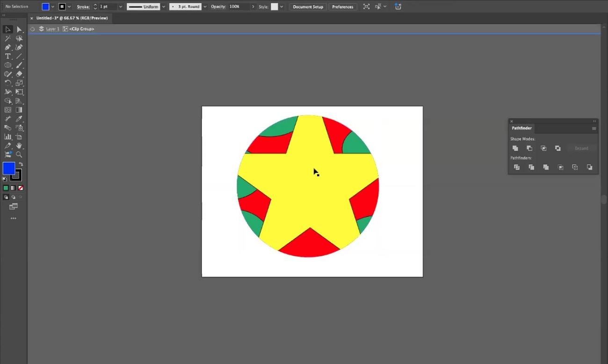Click Exclude in Pathfinder Shape Modes
This screenshot has width=608, height=364.
point(557,148)
